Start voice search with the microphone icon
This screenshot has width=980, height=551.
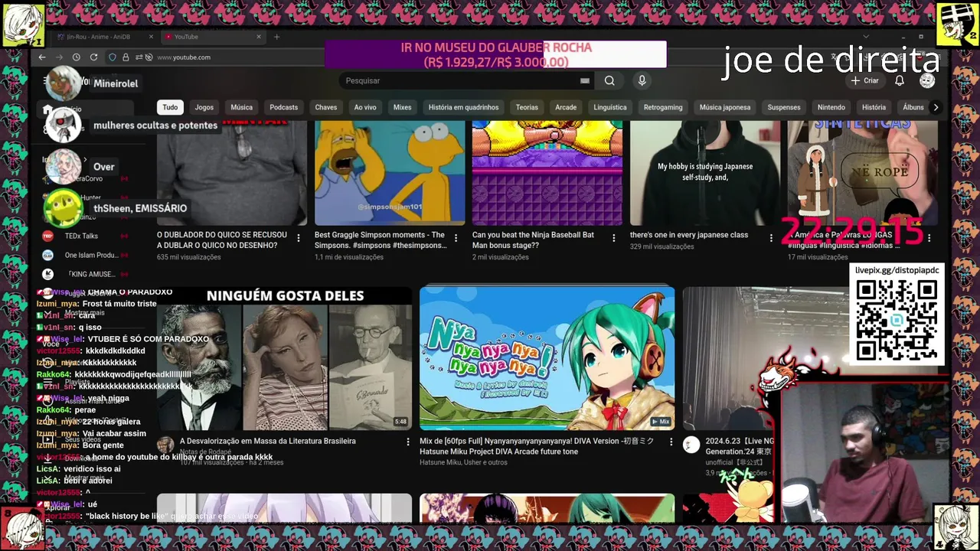642,80
